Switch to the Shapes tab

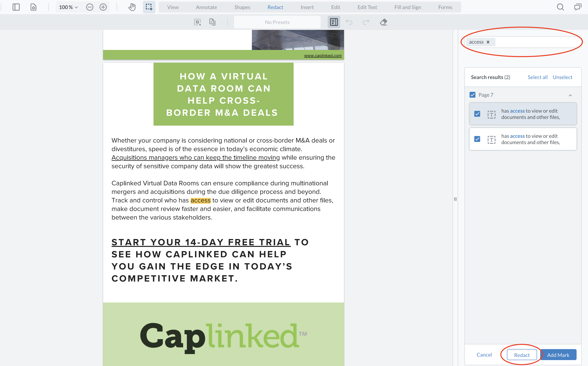click(242, 7)
